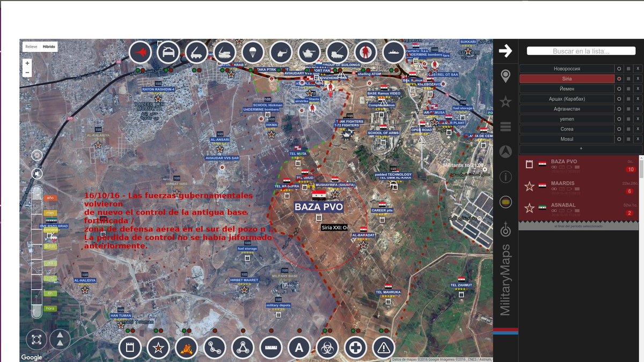This screenshot has width=644, height=362.
Task: Open the Corea map list entry
Action: [x=567, y=129]
